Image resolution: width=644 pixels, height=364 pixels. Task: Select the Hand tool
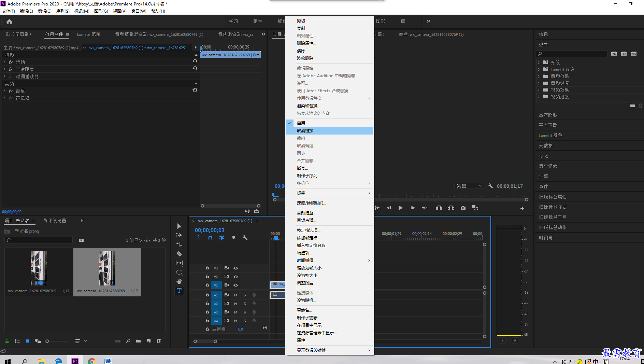[179, 281]
